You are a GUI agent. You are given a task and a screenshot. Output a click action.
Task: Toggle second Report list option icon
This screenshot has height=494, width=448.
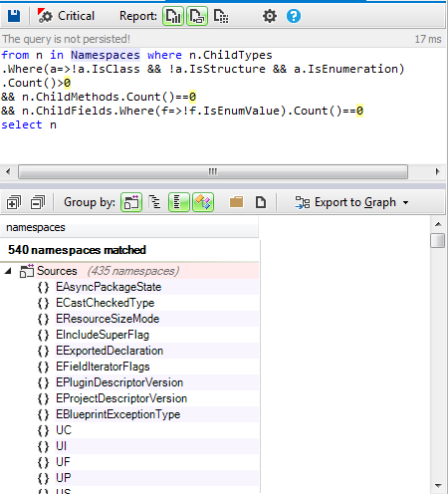pos(197,16)
